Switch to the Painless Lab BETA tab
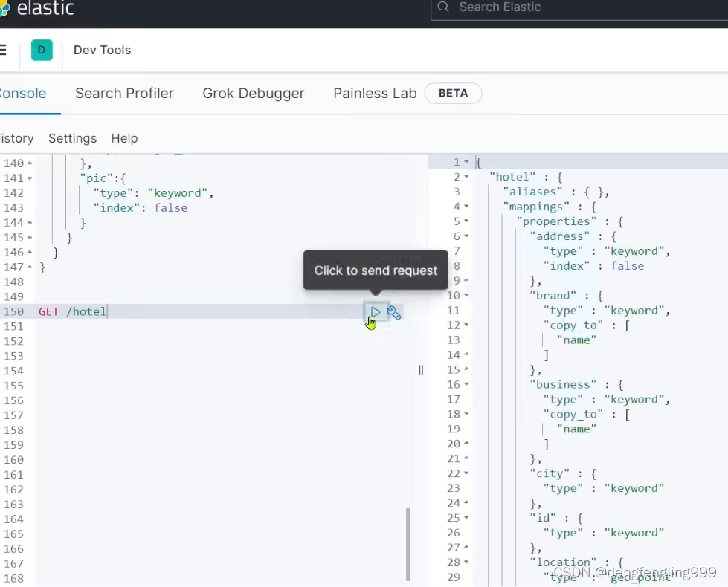 coord(375,93)
